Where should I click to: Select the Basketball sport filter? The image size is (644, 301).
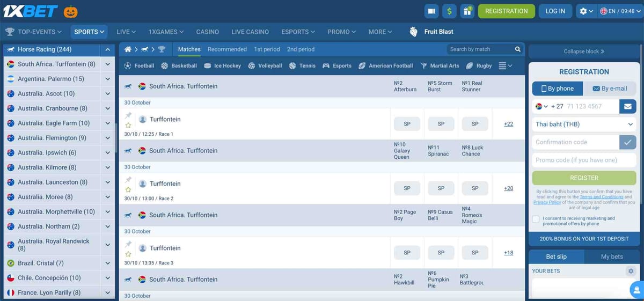(179, 66)
